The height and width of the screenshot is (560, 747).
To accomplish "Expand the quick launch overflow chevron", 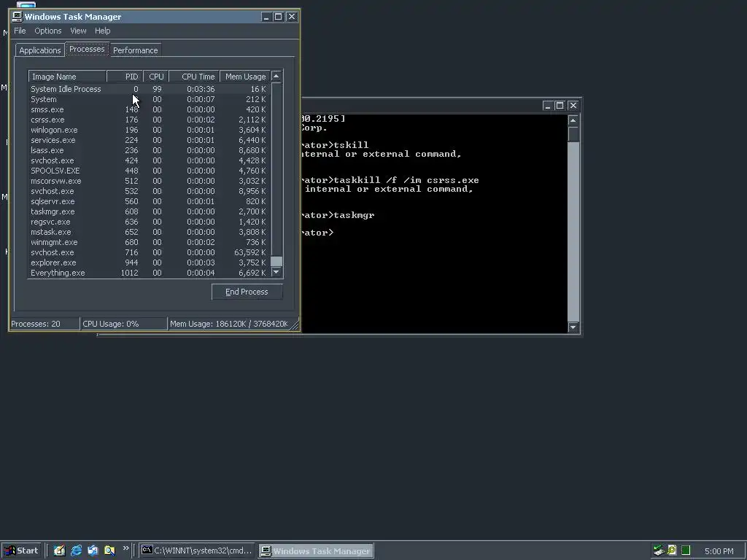I will point(125,548).
